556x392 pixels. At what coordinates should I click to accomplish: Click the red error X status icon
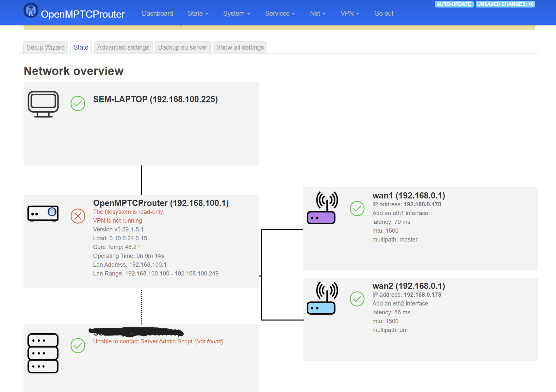click(78, 216)
